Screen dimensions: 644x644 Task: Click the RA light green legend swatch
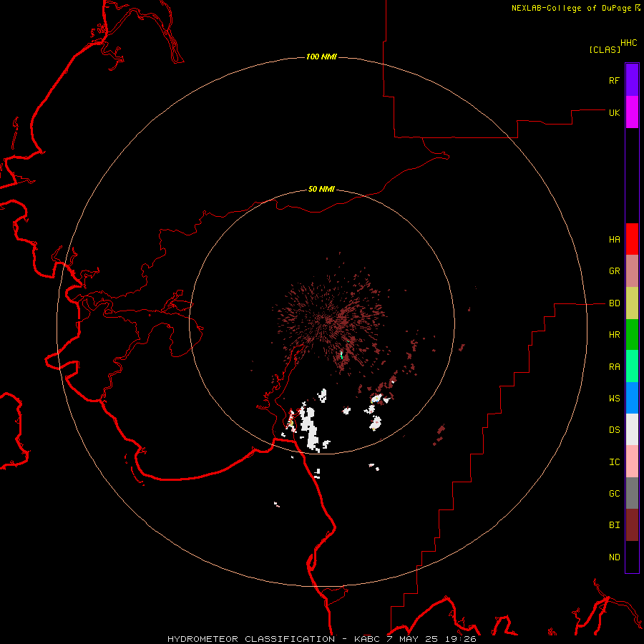click(x=632, y=366)
